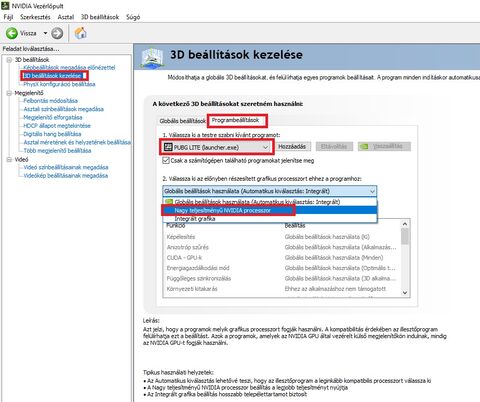
Task: Choose Globális beállítások használata list option
Action: (x=270, y=202)
